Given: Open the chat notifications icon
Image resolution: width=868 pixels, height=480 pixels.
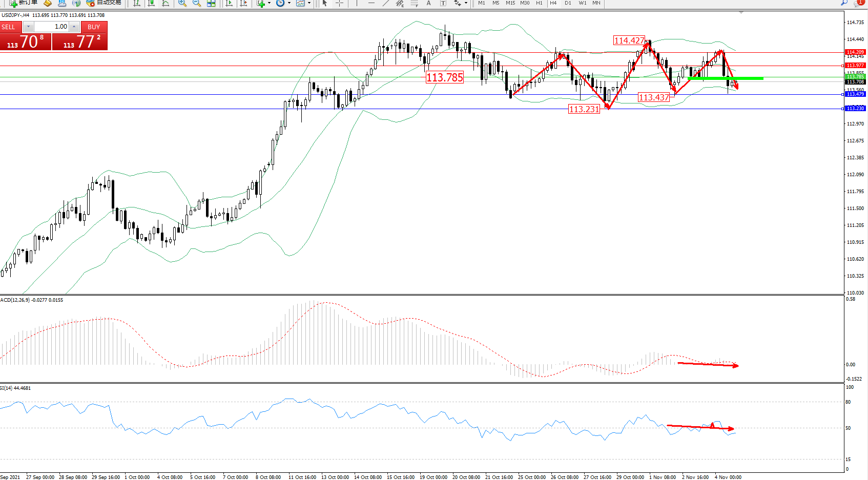Looking at the screenshot, I should [859, 3].
